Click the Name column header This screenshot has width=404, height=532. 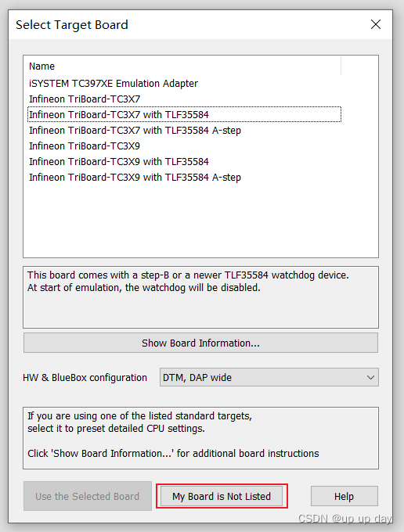click(x=183, y=66)
